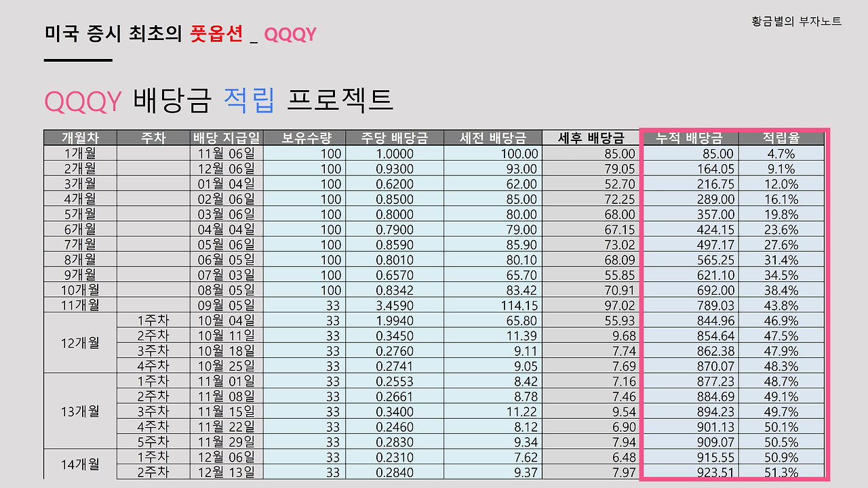Image resolution: width=868 pixels, height=488 pixels.
Task: Click the merged '14개월' cell
Action: pyautogui.click(x=80, y=464)
